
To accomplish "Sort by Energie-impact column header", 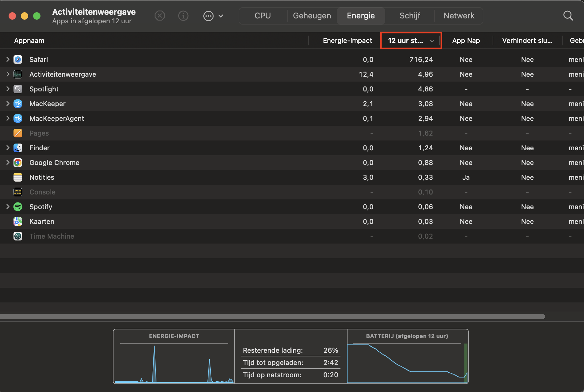I will (347, 40).
